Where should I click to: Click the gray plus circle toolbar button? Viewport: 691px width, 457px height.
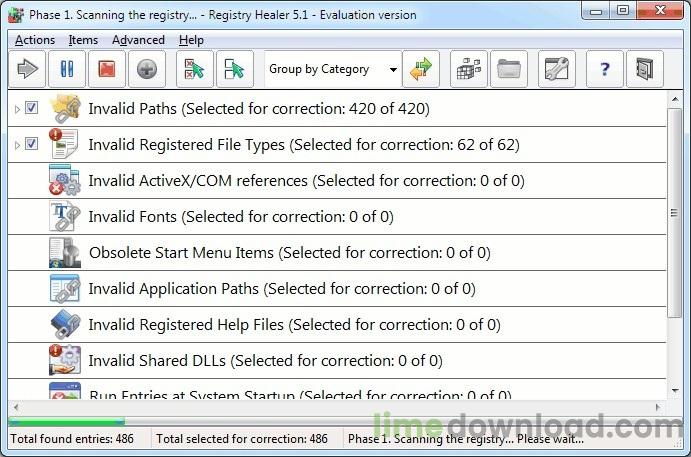(x=147, y=69)
